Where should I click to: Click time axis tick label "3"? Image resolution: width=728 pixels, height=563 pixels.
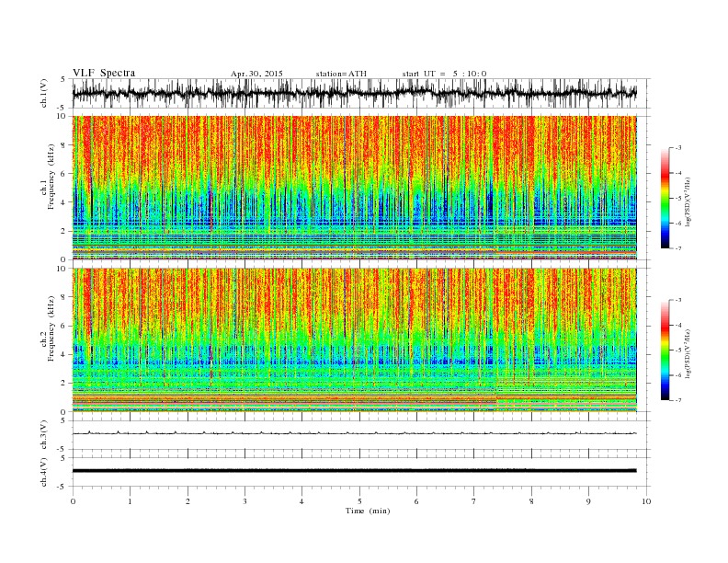(245, 501)
